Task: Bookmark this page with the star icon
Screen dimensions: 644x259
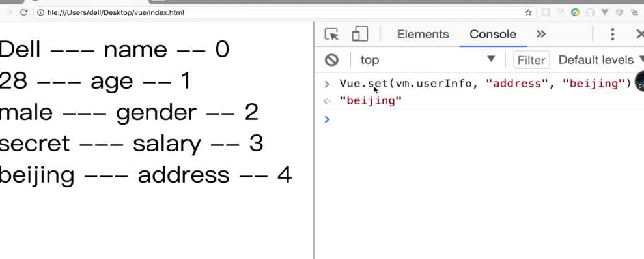Action: tap(528, 13)
